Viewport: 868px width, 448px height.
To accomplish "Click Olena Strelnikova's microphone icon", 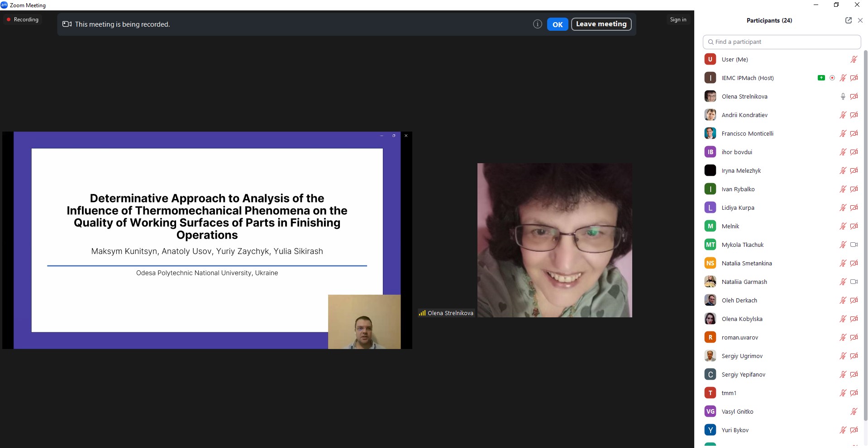I will [x=843, y=96].
